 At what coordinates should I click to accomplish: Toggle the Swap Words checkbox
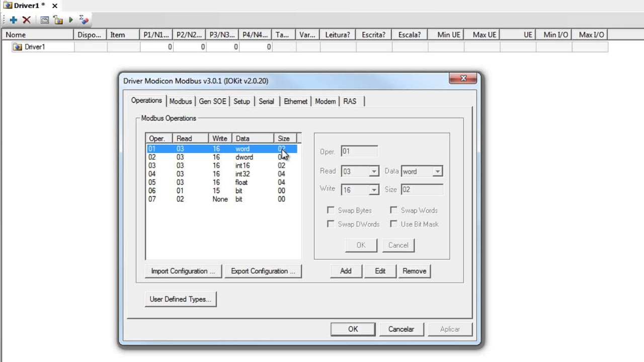click(x=393, y=210)
